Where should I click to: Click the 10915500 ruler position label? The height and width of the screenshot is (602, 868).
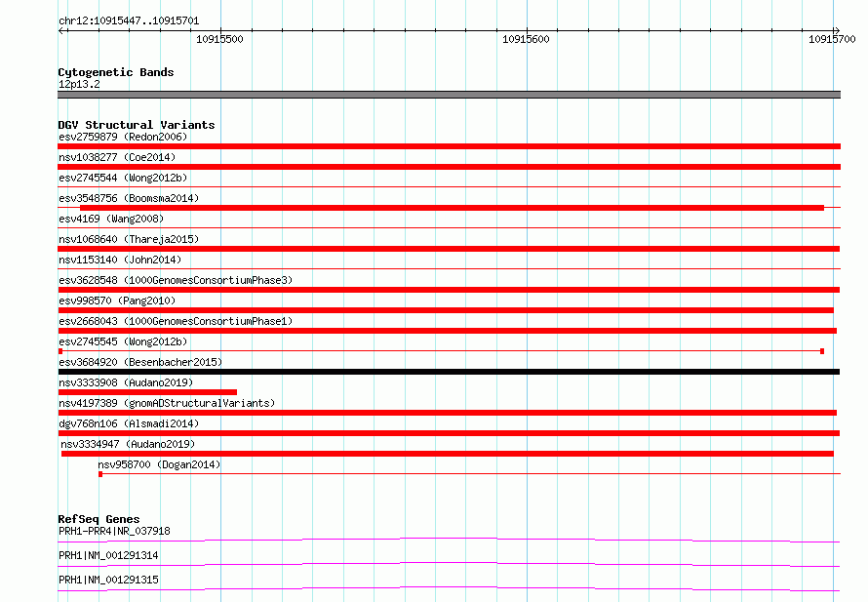(x=219, y=39)
